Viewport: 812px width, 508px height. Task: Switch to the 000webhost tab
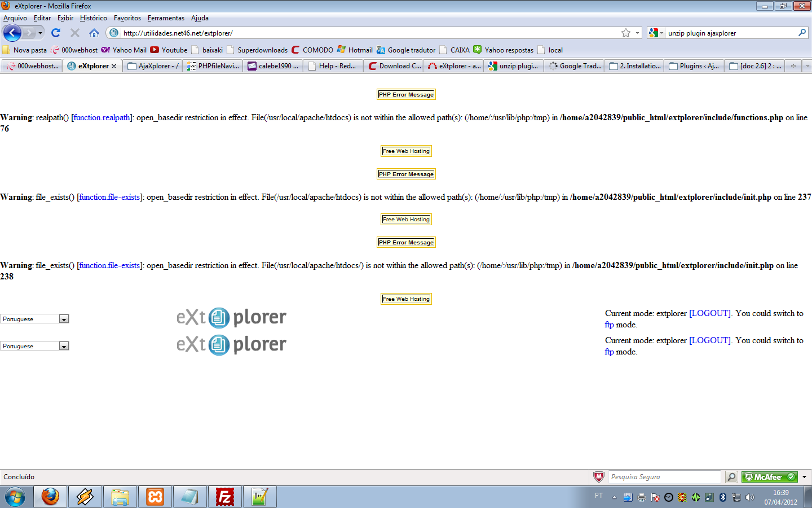click(x=32, y=66)
